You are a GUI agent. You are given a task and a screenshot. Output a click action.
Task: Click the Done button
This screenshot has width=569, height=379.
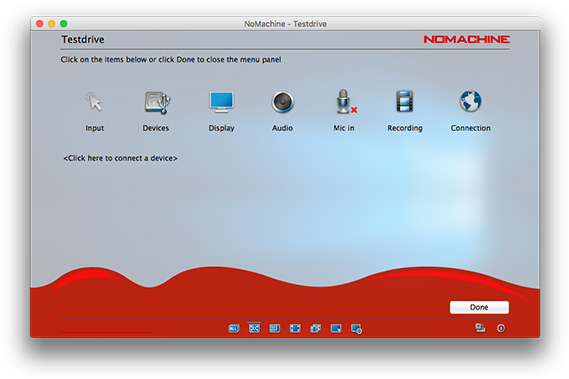coord(479,307)
